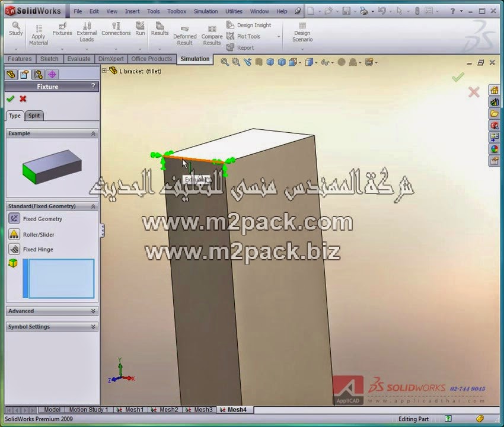Open Features command tab
Screen dimensions: 504x427
pyautogui.click(x=20, y=59)
